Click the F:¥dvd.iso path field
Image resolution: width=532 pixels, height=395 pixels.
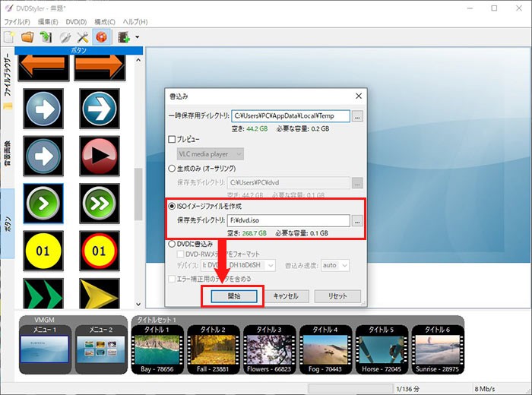point(289,220)
